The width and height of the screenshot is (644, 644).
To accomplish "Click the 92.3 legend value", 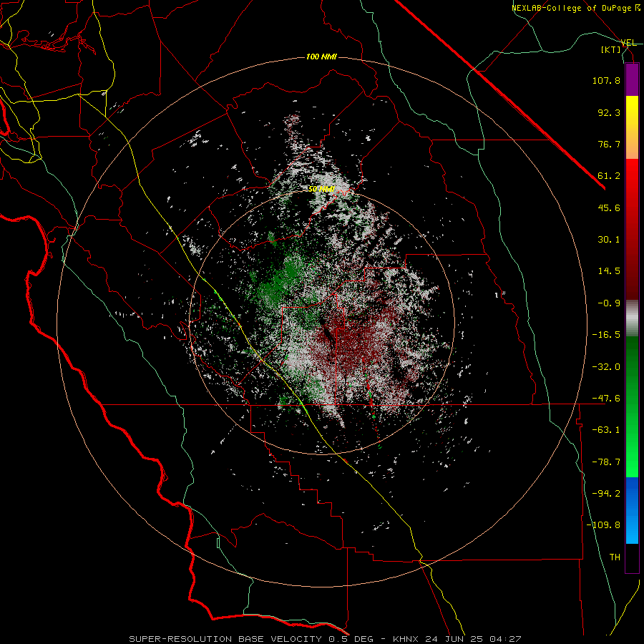I will click(x=609, y=112).
